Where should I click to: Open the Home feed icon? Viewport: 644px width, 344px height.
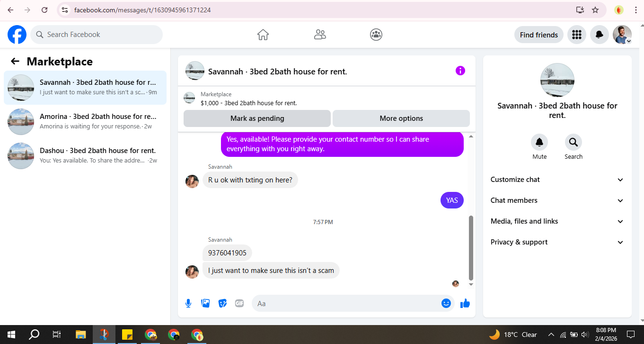(263, 35)
